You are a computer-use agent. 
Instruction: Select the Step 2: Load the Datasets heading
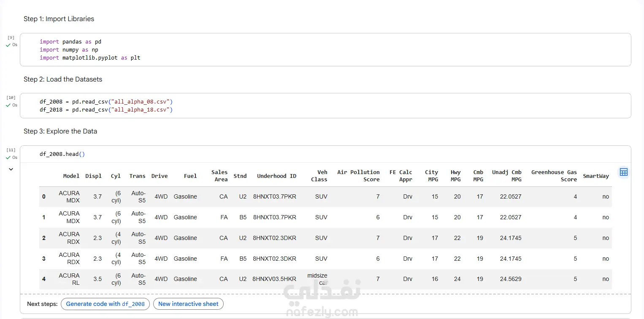click(63, 79)
